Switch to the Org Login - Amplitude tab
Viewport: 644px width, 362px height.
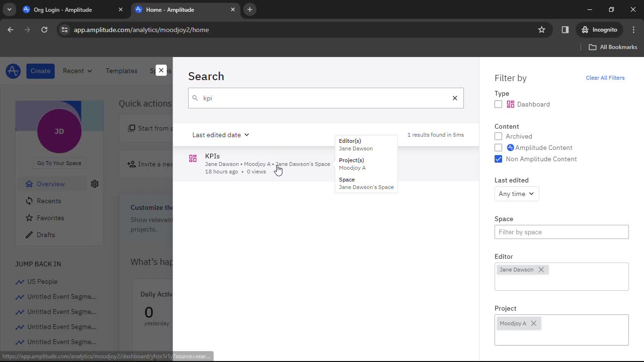point(73,9)
